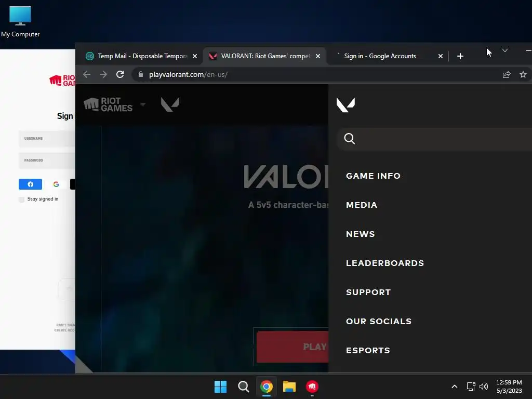Open taskbar Search

243,387
